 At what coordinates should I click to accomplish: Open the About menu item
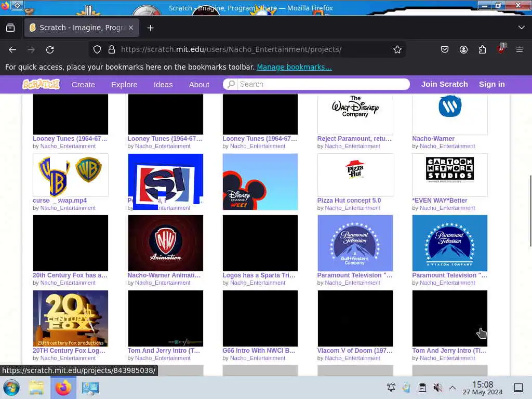pos(199,85)
